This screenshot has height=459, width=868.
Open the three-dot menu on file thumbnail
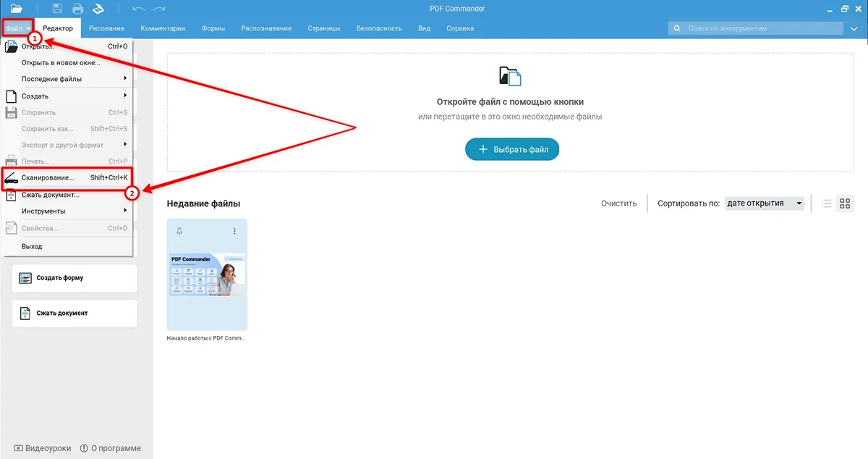(x=234, y=231)
